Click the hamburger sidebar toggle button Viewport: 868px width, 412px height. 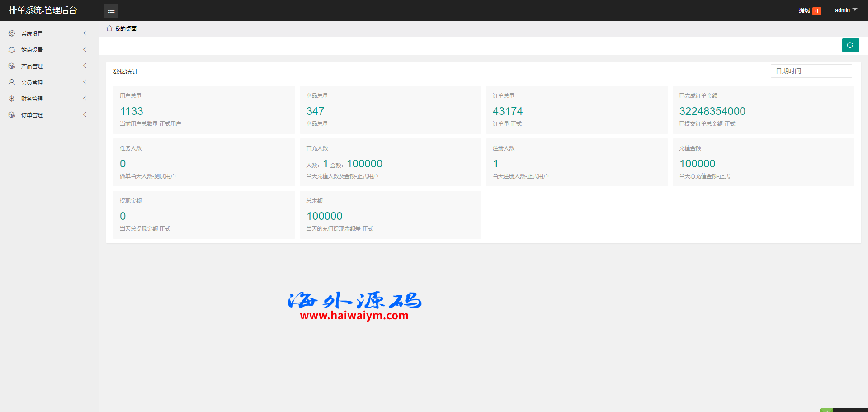point(111,10)
